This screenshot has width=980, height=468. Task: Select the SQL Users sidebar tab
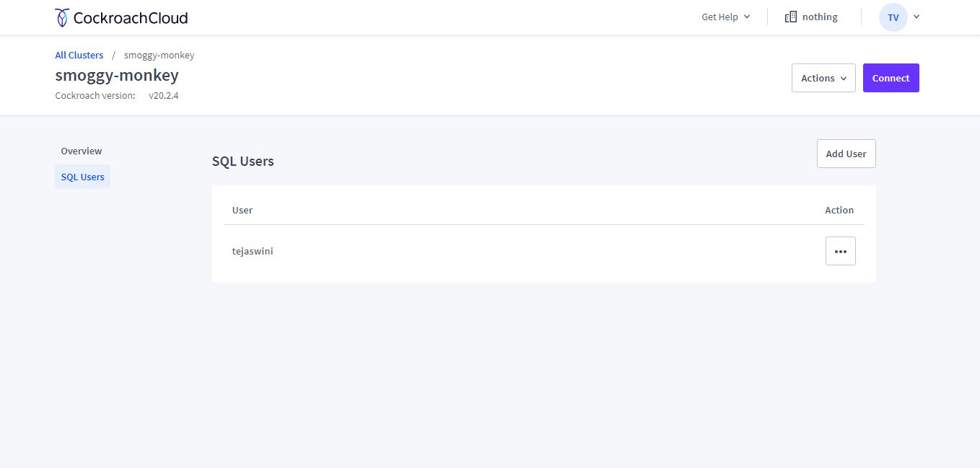point(82,177)
